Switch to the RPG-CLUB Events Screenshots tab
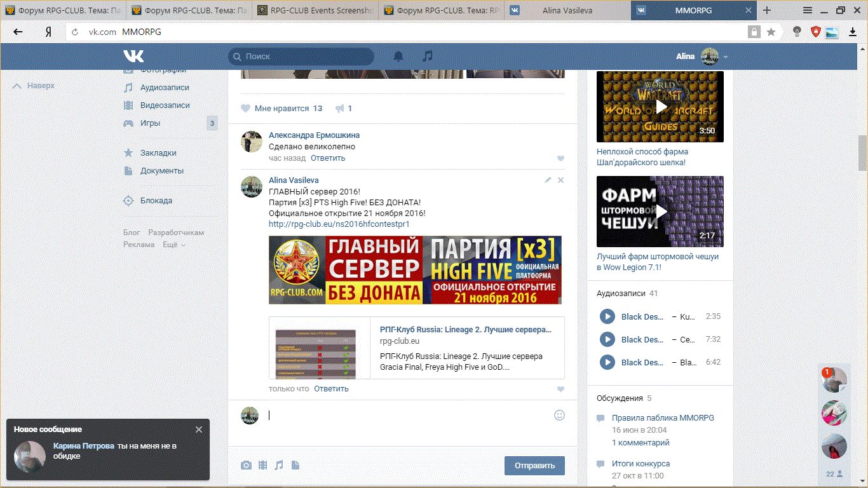The height and width of the screenshot is (488, 868). (x=315, y=10)
